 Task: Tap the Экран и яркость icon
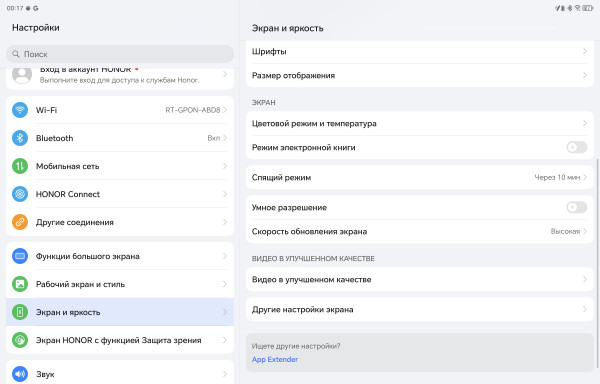(20, 312)
